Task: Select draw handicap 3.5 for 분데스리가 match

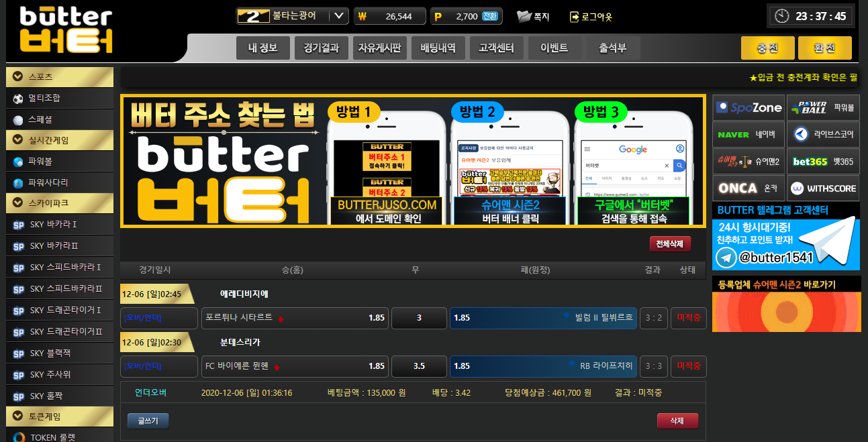Action: [419, 366]
